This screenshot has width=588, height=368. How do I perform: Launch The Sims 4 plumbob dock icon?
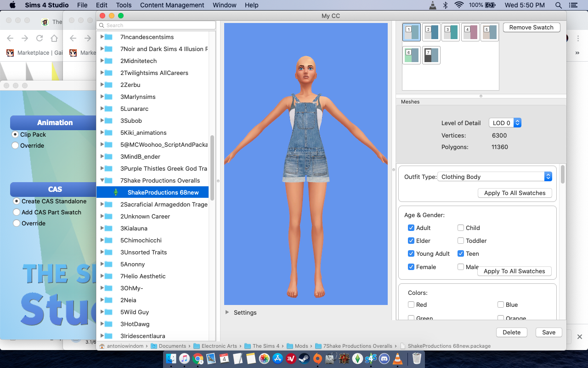[357, 358]
